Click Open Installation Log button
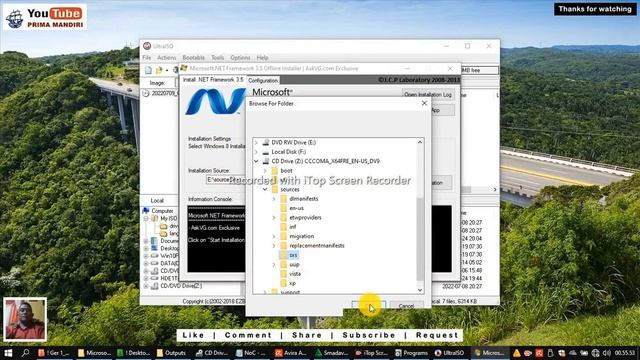This screenshot has height=360, width=640. 428,95
